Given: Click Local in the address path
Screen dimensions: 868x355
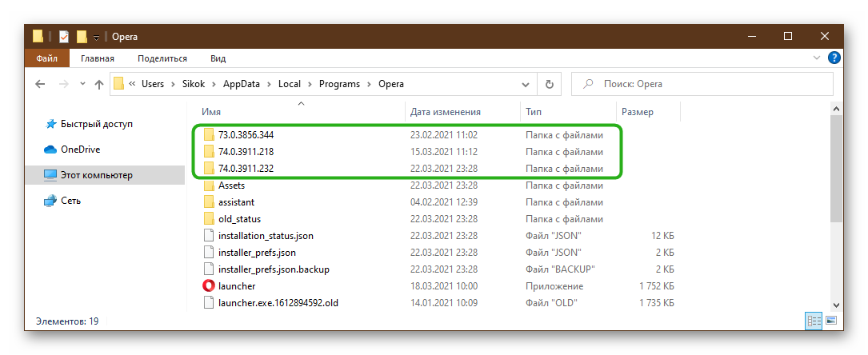Looking at the screenshot, I should (x=290, y=84).
